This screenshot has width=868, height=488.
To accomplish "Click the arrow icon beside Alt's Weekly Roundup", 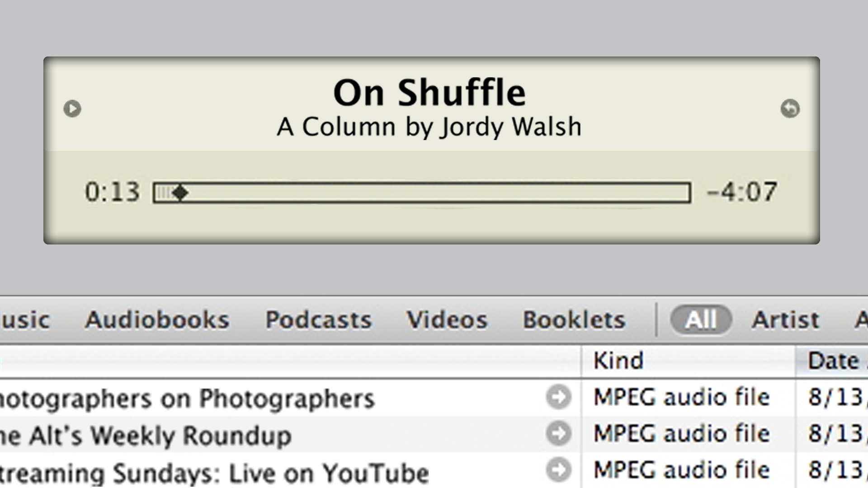I will (558, 434).
